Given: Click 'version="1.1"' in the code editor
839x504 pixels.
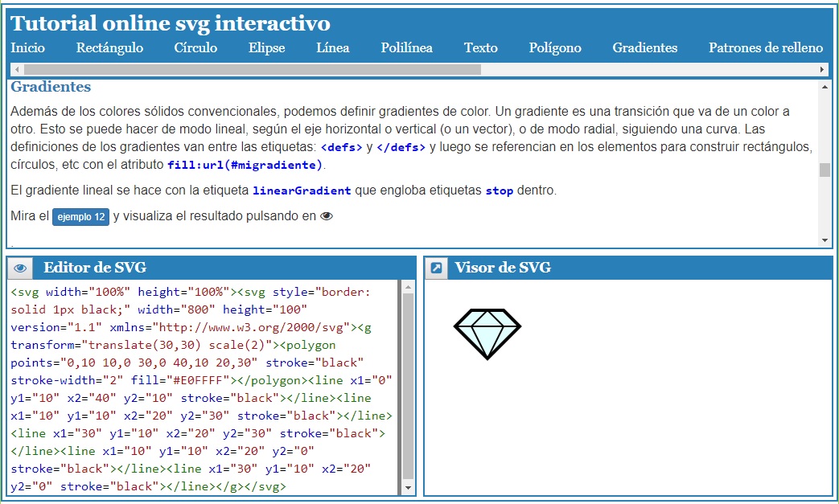Looking at the screenshot, I should (56, 328).
